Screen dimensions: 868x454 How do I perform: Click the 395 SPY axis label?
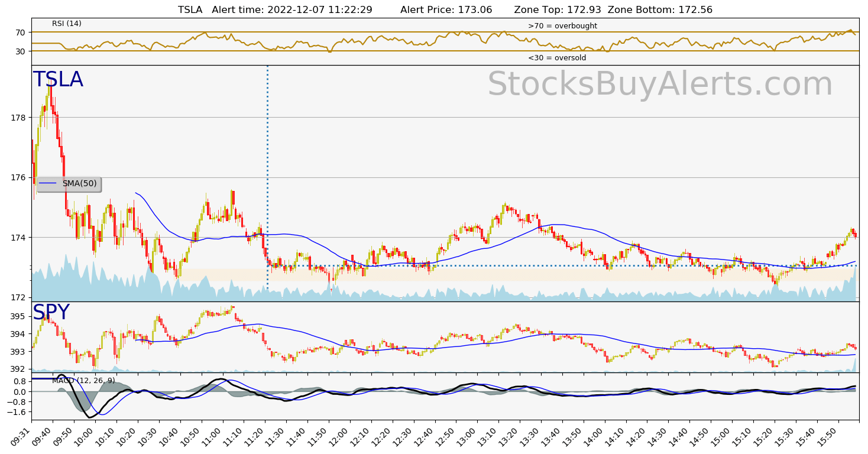coord(18,317)
